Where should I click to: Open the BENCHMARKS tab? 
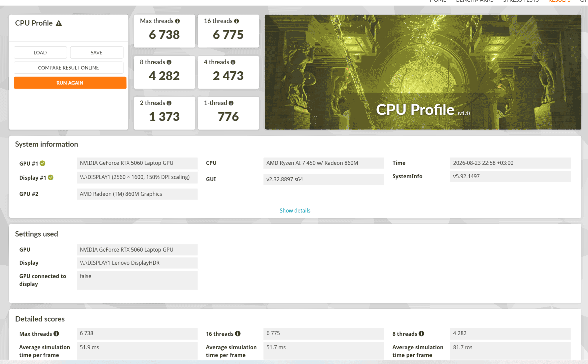474,1
